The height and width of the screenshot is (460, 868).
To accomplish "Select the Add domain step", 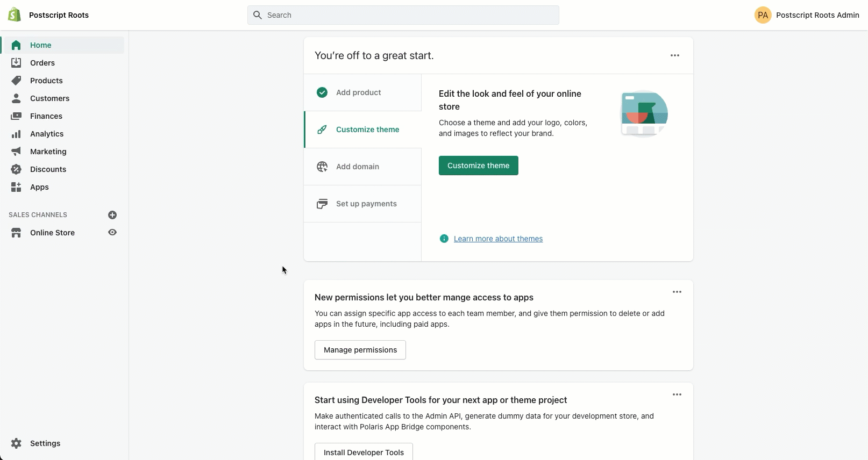I will point(358,167).
